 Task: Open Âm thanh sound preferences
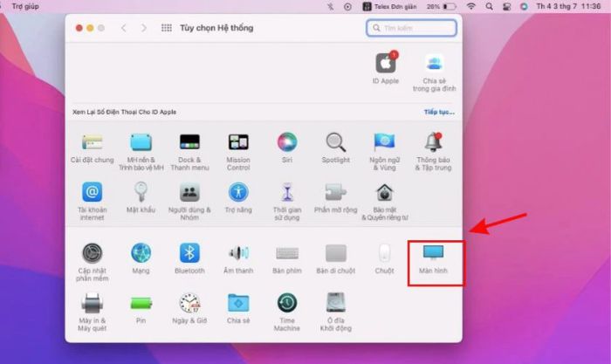click(x=238, y=258)
